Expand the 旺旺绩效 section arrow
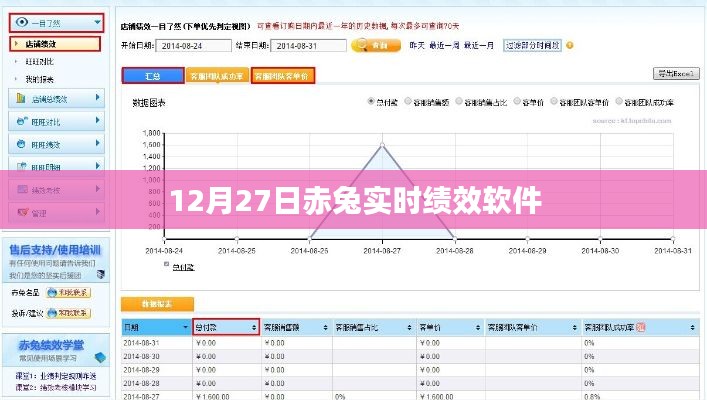Image resolution: width=707 pixels, height=400 pixels. [97, 143]
